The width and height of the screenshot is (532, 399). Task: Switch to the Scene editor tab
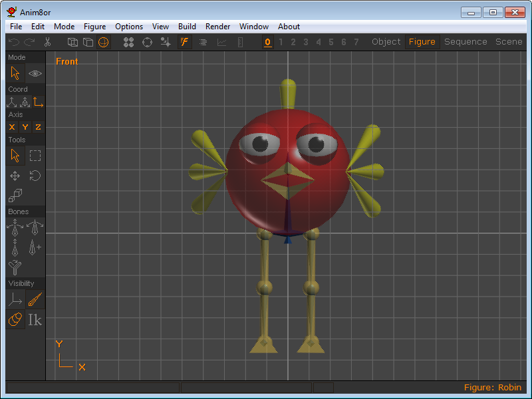coord(509,42)
